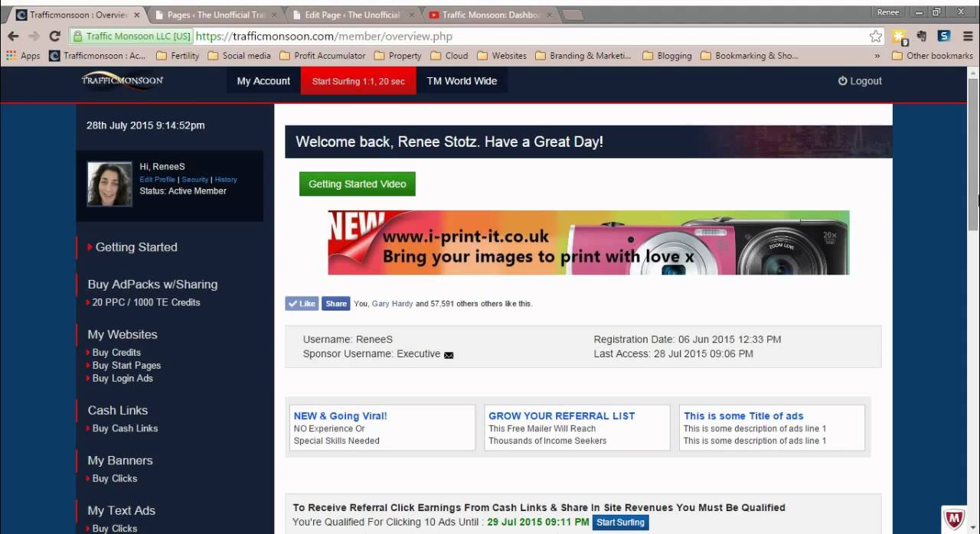Open the Apps shortcut in bookmarks bar

pos(23,56)
